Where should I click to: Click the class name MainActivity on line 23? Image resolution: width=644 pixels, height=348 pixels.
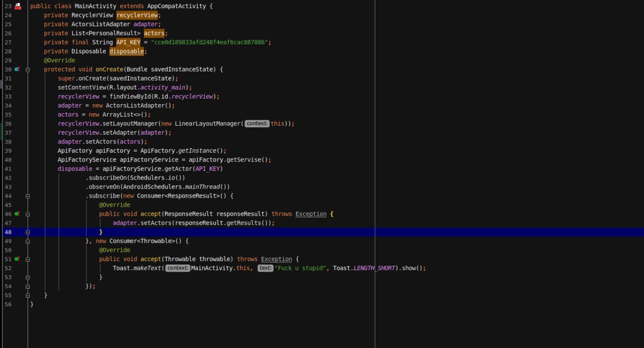tap(96, 6)
